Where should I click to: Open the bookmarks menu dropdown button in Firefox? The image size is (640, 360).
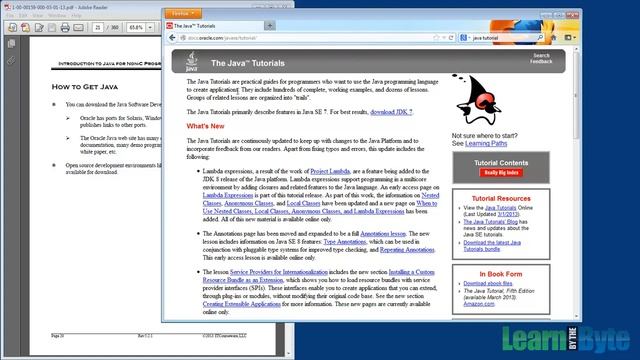click(x=570, y=38)
